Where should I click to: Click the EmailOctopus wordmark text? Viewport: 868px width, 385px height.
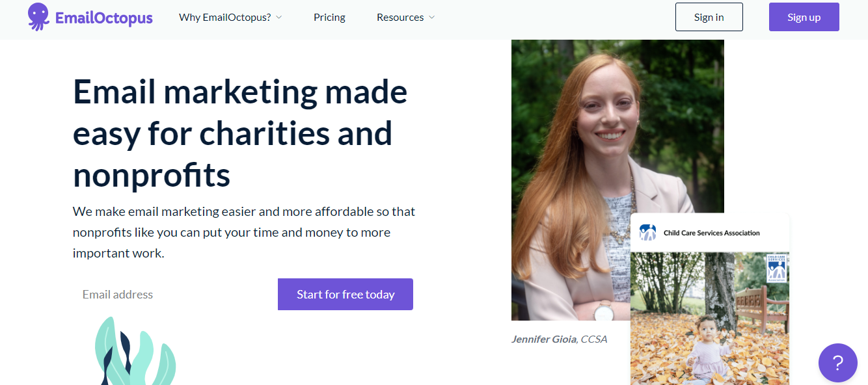(x=104, y=18)
